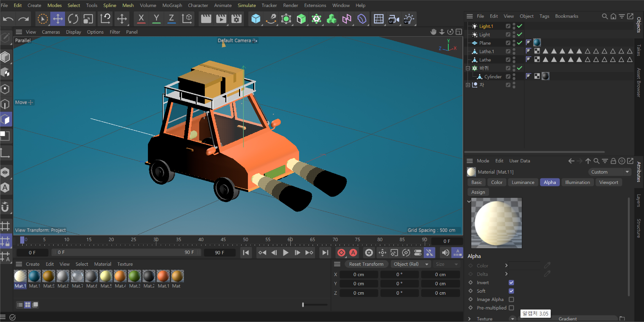This screenshot has height=322, width=644.
Task: Add a deformer object
Action: click(362, 19)
